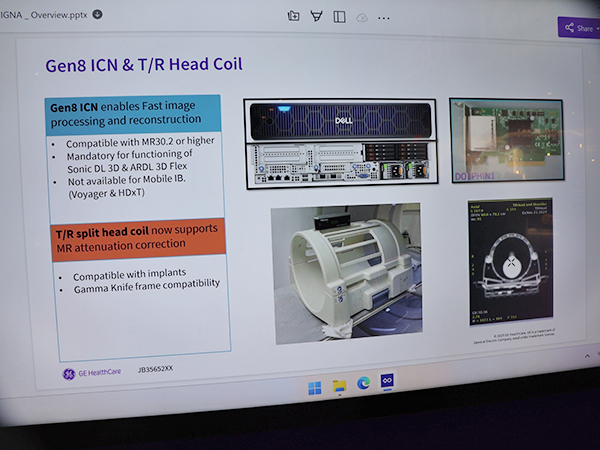This screenshot has height=450, width=600.
Task: Click the Dell server rack image
Action: [339, 141]
